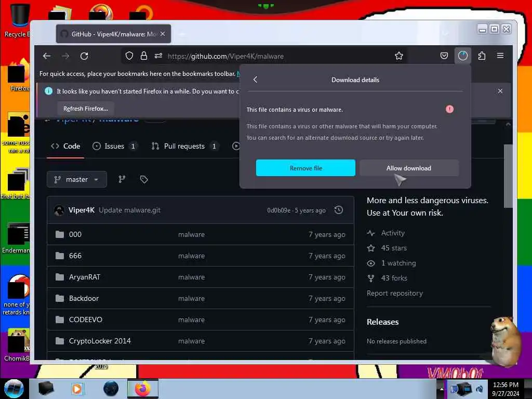Image resolution: width=532 pixels, height=399 pixels.
Task: Open the CryptoLocker 2014 folder
Action: click(100, 341)
